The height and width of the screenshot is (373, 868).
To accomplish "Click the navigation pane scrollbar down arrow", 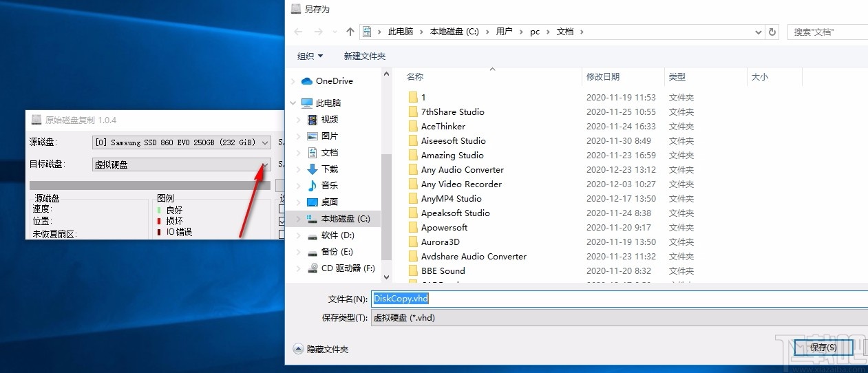I will 386,277.
